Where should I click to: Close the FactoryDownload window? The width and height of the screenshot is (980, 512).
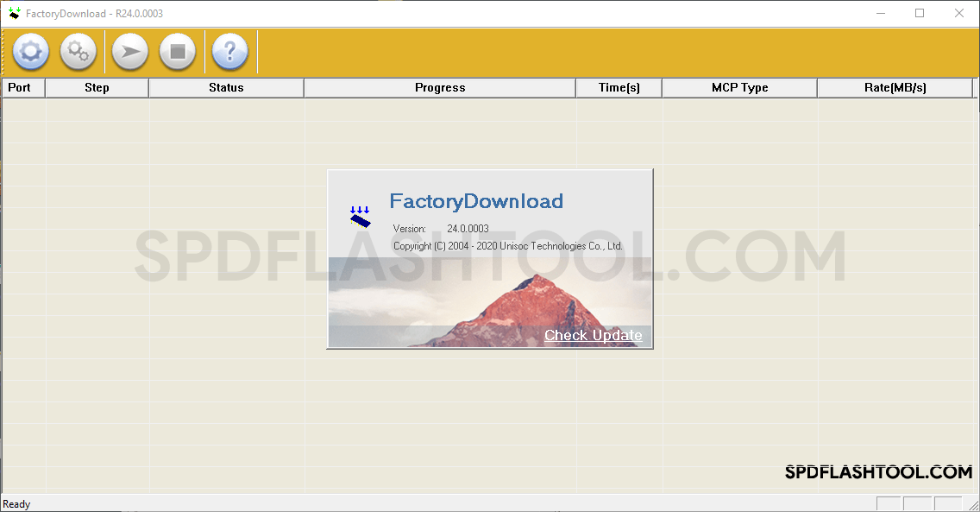pos(958,13)
